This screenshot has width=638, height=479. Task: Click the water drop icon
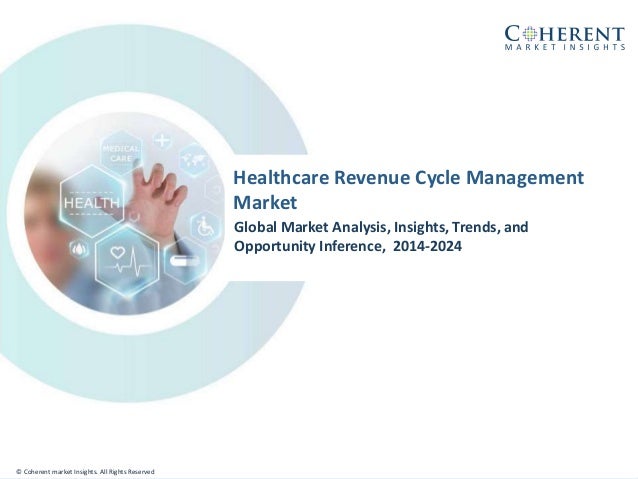coord(79,249)
